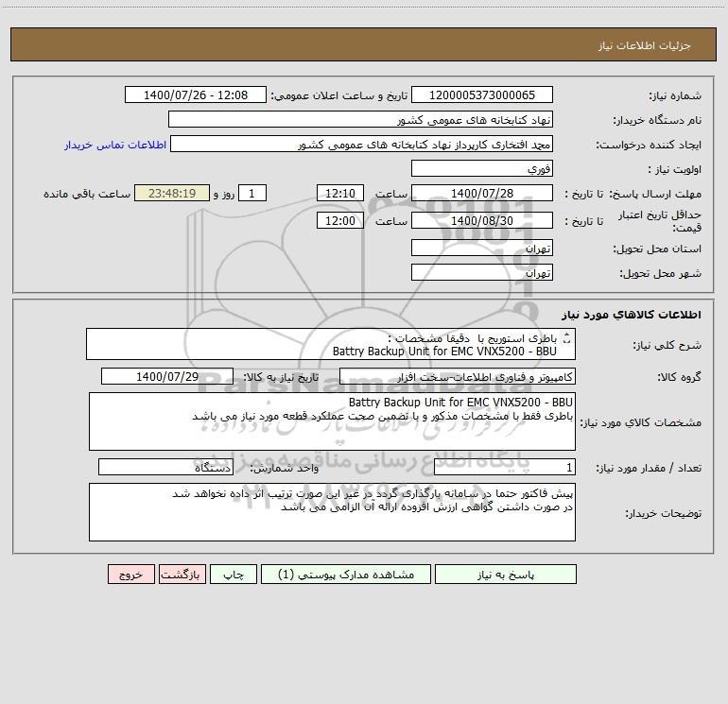Click the delivery province field تهران

[x=482, y=248]
